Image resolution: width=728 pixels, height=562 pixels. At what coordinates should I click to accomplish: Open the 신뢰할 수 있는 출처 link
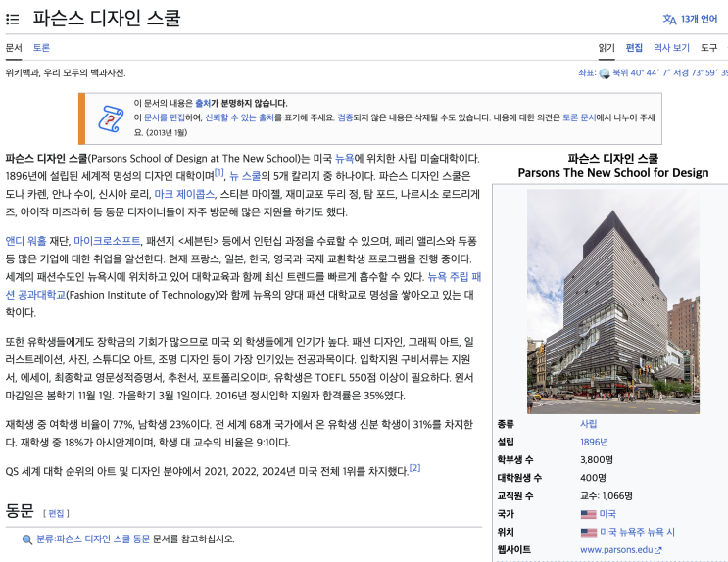point(240,117)
